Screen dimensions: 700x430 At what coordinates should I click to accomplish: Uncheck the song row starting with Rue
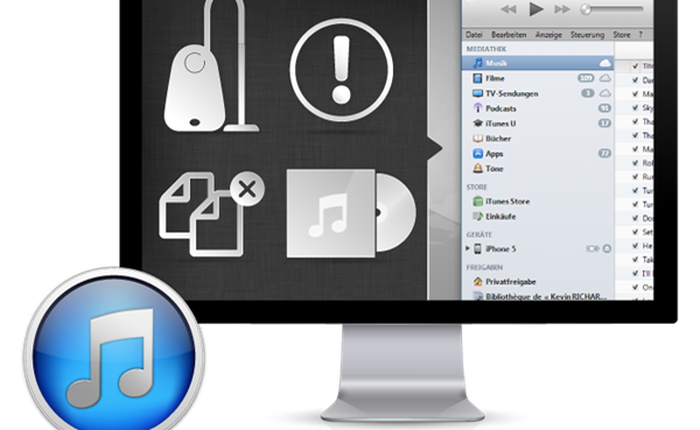(x=635, y=176)
